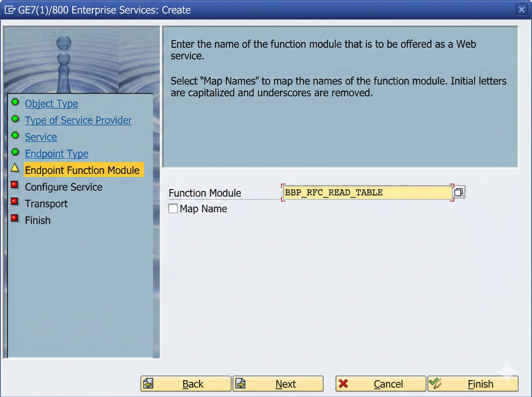Close the Enterprise Services dialog
The image size is (532, 397).
click(x=521, y=10)
